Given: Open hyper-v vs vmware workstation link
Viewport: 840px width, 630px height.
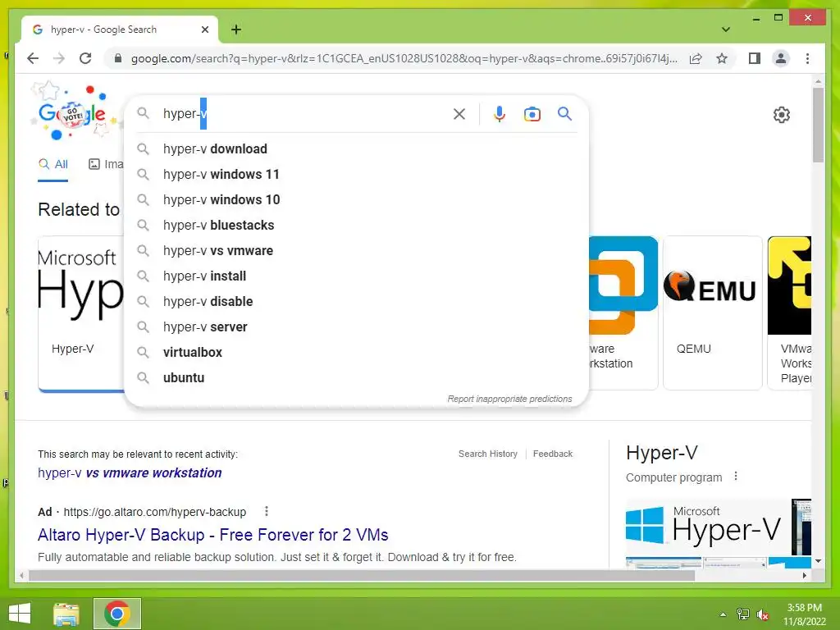Looking at the screenshot, I should point(130,473).
